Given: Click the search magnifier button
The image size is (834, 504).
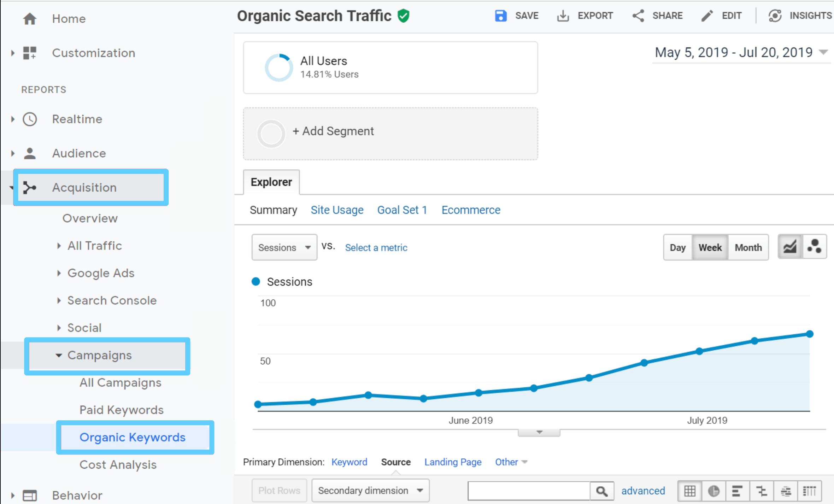Looking at the screenshot, I should [x=602, y=491].
